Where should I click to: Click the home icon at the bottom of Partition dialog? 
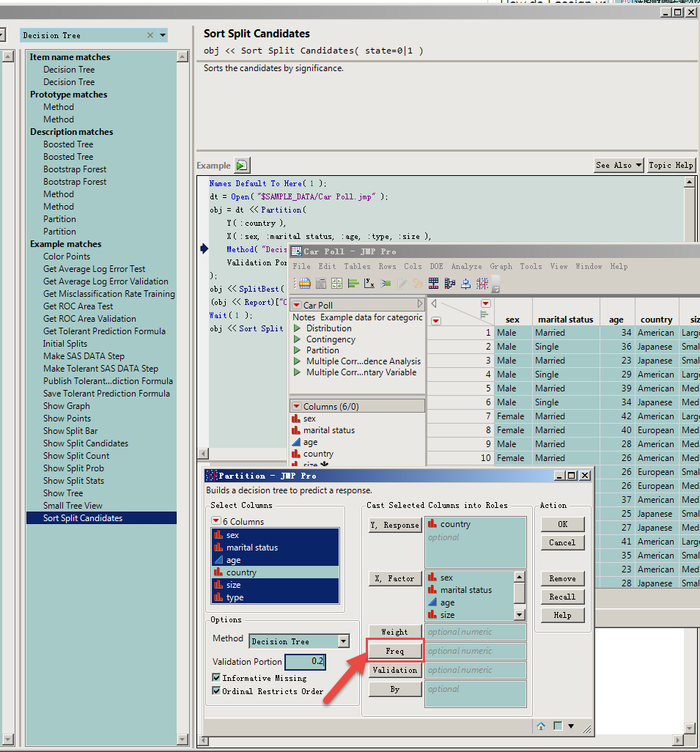click(541, 726)
